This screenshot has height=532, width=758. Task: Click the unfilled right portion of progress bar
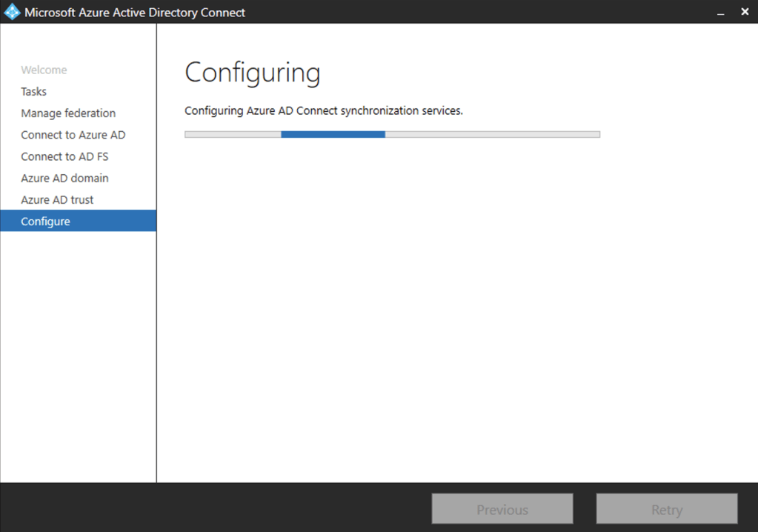point(492,134)
